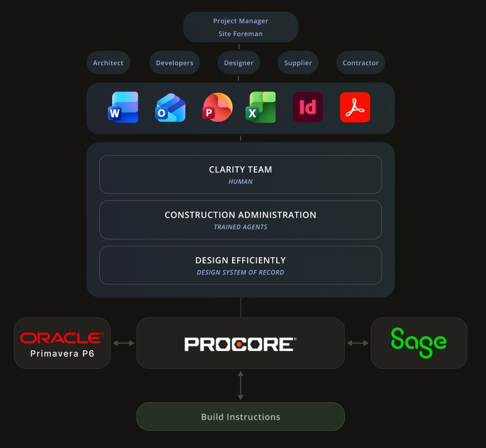Click the TRAINED AGENTS subtitle
This screenshot has width=486, height=448.
[x=240, y=227]
